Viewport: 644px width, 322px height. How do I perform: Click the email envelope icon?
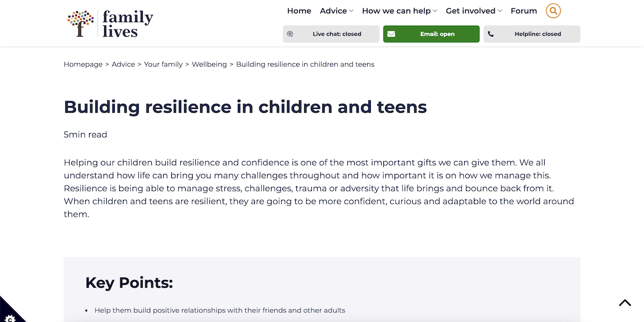[x=391, y=34]
